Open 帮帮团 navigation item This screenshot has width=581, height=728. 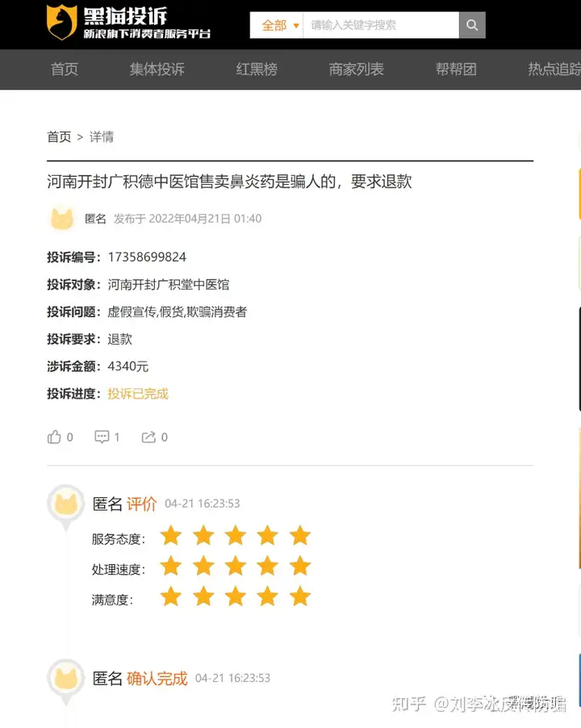456,69
